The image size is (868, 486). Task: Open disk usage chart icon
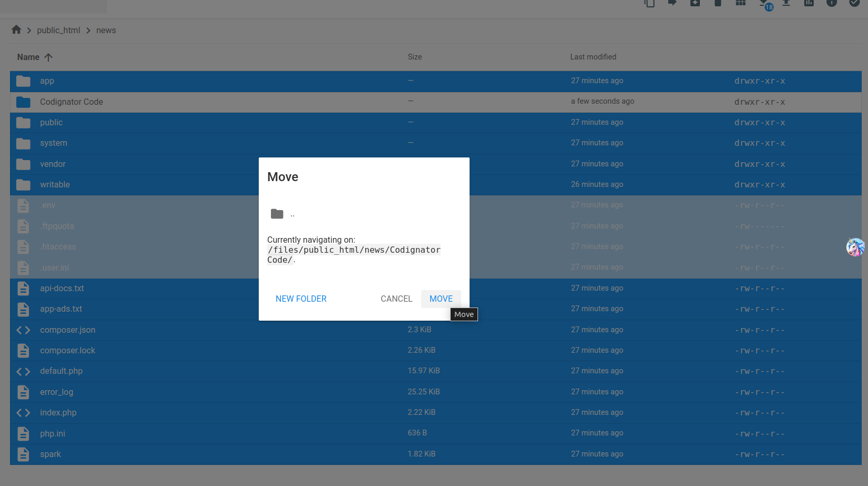[x=808, y=3]
